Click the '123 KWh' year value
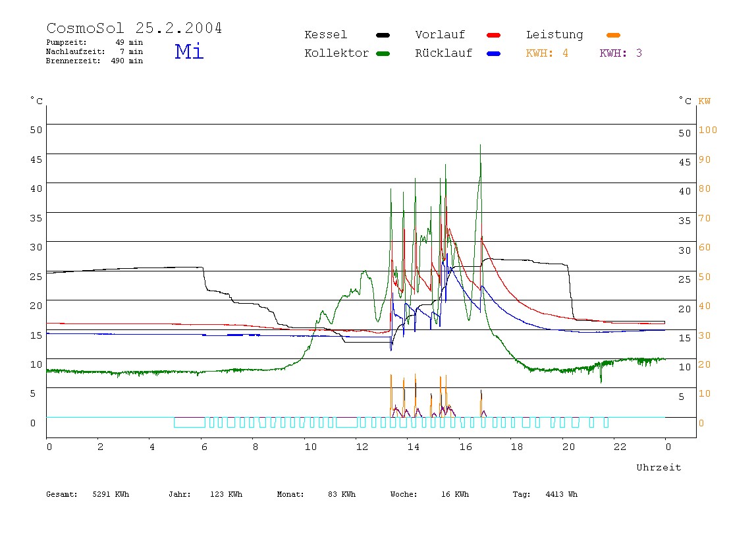The width and height of the screenshot is (756, 535). click(x=226, y=494)
